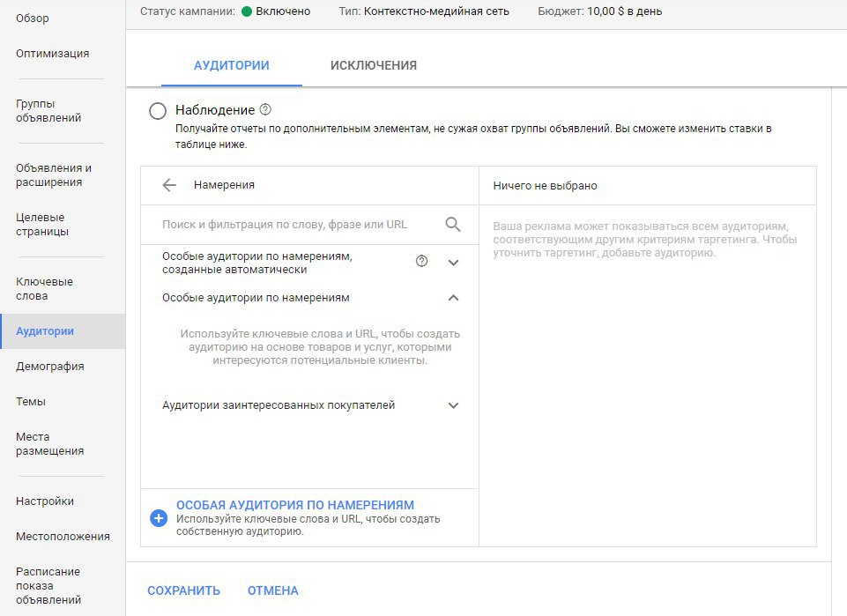Screen dimensions: 847x616
Task: Click ОСОБАЯ АУДИТОРИЯ ПО НАМЕРЕНИЯМ link
Action: 295,505
